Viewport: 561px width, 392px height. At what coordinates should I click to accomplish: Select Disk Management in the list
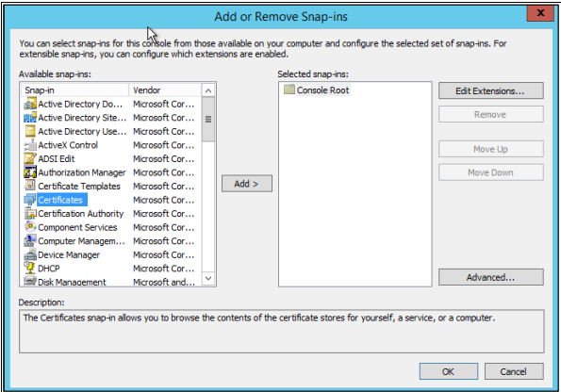click(x=72, y=282)
